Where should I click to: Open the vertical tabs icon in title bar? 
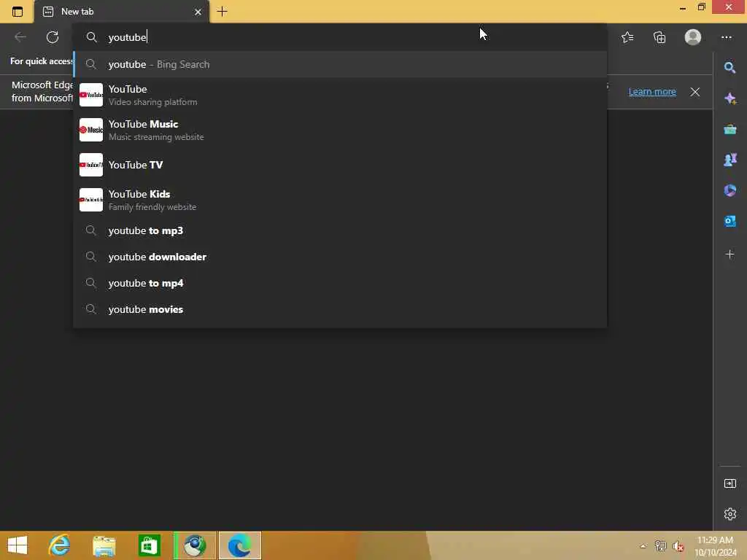[x=18, y=12]
